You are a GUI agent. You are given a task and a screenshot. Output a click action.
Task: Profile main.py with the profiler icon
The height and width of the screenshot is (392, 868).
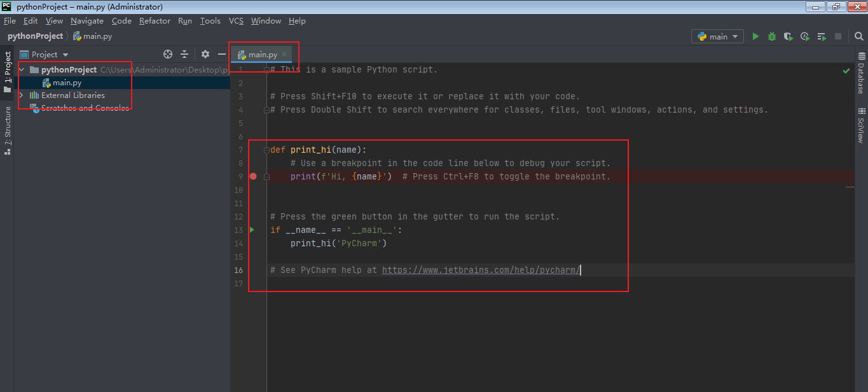click(x=804, y=36)
